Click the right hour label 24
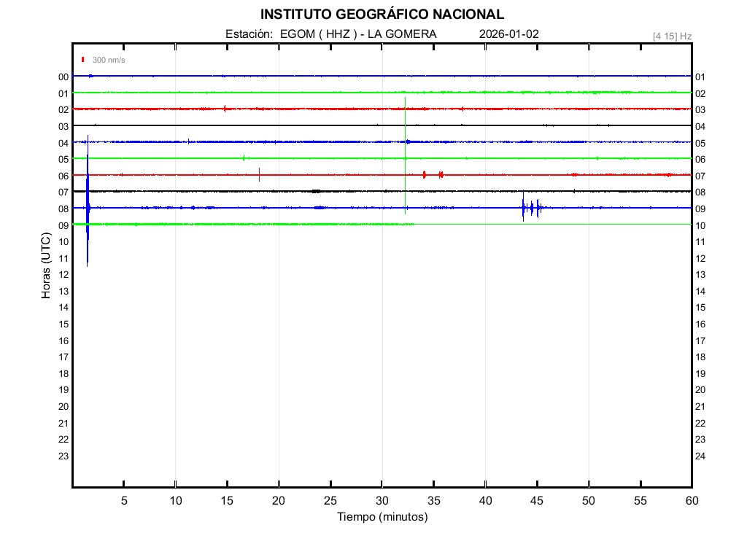 point(700,456)
